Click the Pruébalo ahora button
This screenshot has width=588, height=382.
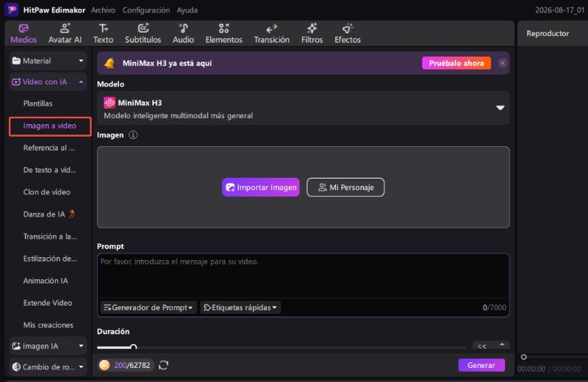(456, 63)
